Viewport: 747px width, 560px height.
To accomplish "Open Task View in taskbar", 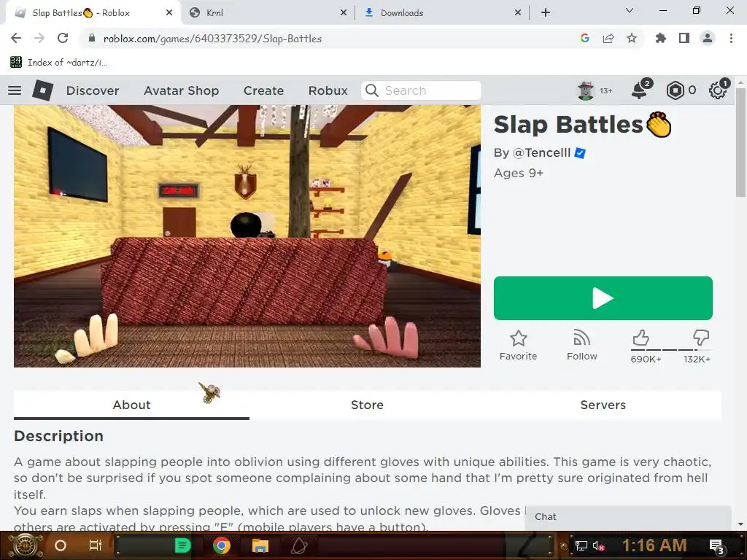I will point(96,545).
